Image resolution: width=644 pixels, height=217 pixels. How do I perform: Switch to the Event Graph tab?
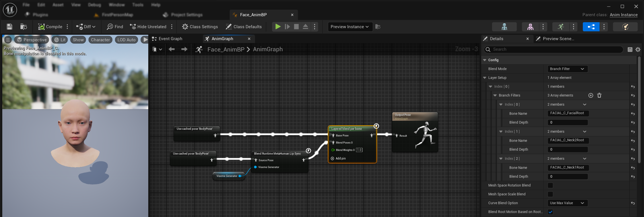pyautogui.click(x=170, y=39)
